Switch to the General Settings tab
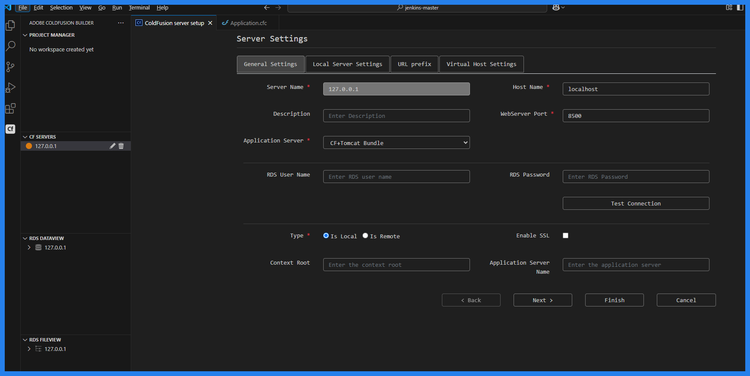Image resolution: width=750 pixels, height=376 pixels. point(270,64)
